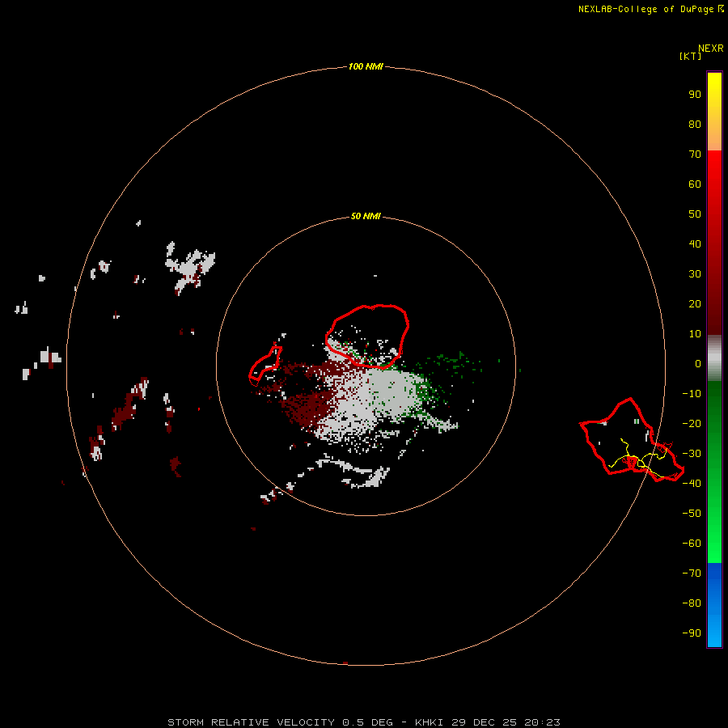Click the NEXR label at top right
The image size is (728, 728).
pos(711,49)
